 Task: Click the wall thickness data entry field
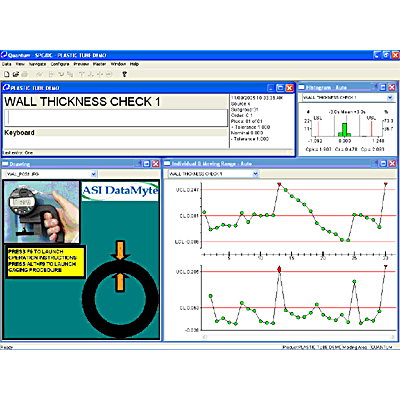coord(116,118)
